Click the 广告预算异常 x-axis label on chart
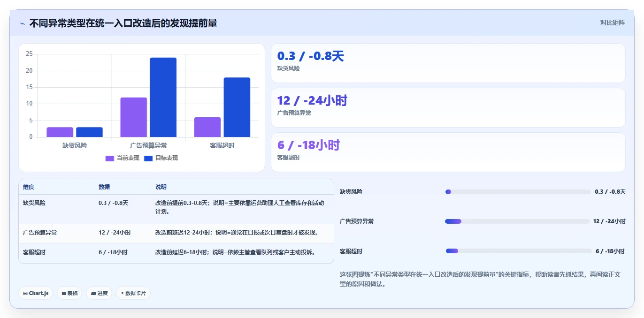 tap(148, 145)
